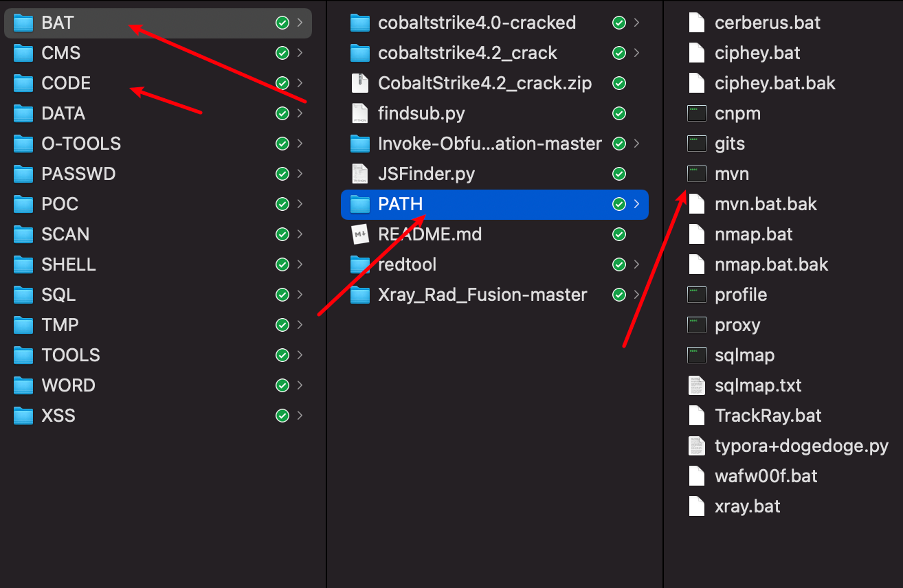Select the cerberus.bat file name

point(768,23)
